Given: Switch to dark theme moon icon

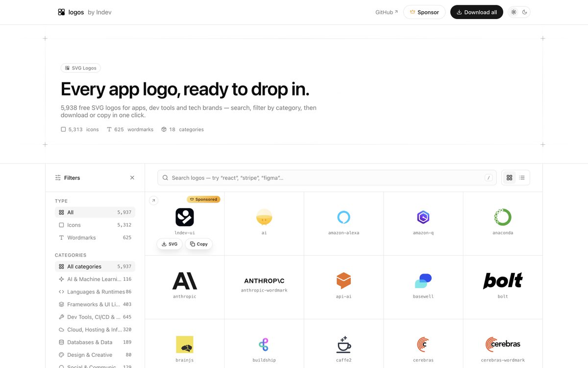Looking at the screenshot, I should click(525, 12).
